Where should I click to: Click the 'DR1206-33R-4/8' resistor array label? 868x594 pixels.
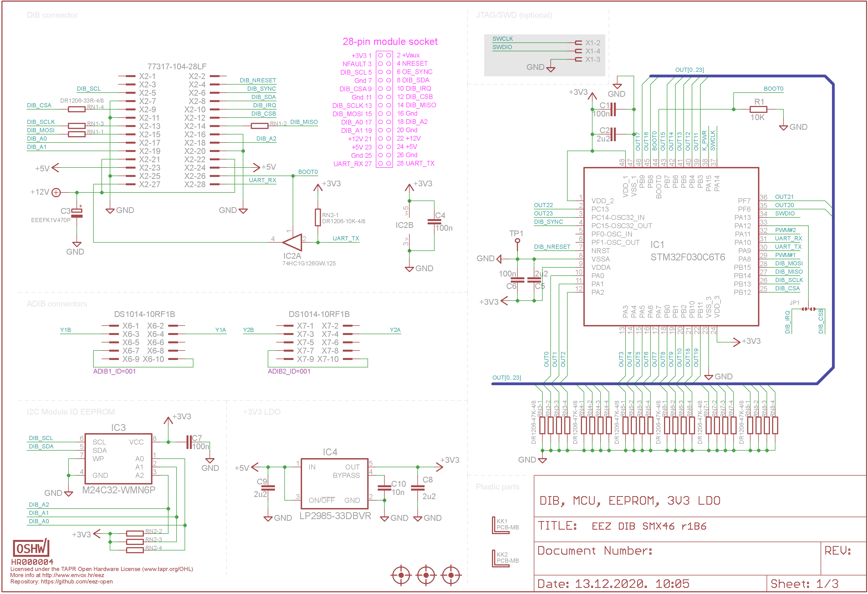[82, 101]
